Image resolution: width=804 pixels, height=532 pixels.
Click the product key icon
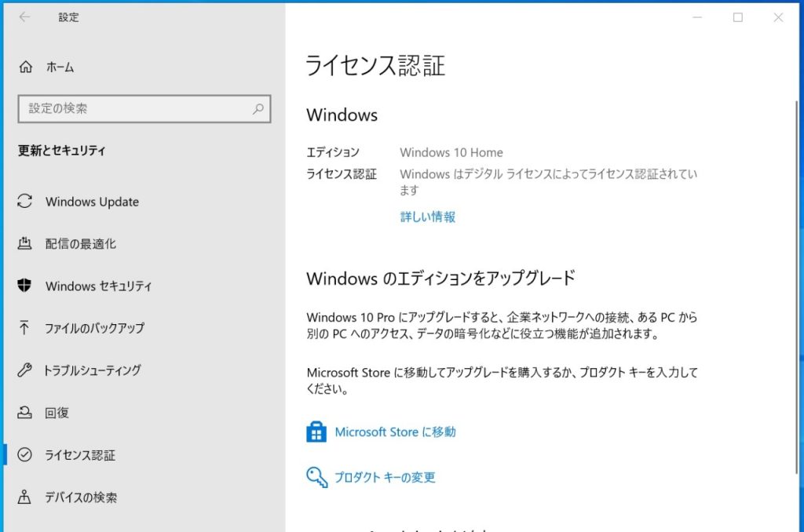coord(316,477)
